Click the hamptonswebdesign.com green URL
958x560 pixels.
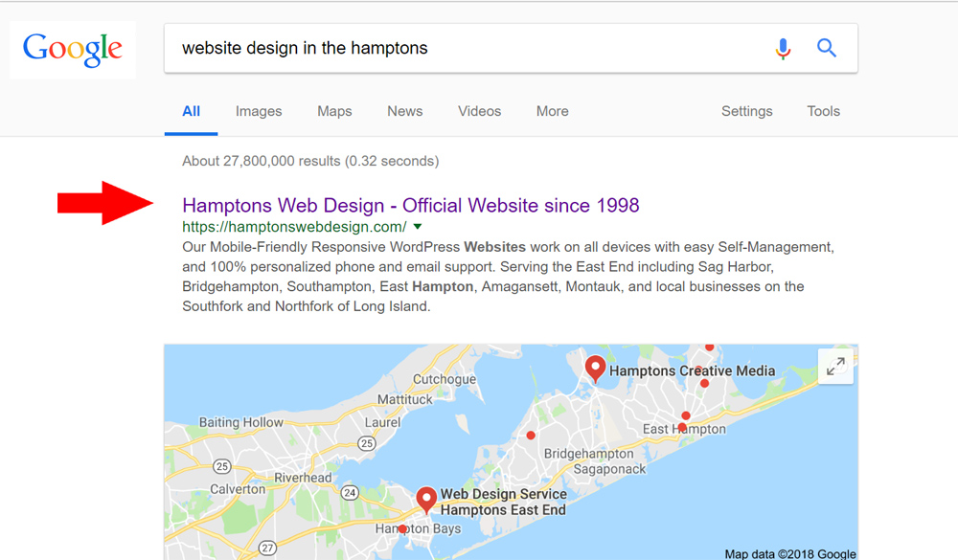(294, 227)
